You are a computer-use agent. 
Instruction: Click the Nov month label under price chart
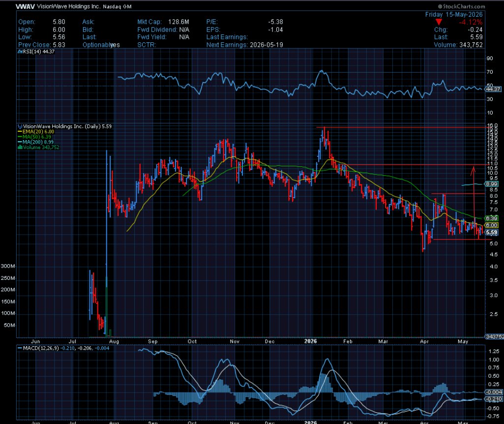[x=235, y=341]
